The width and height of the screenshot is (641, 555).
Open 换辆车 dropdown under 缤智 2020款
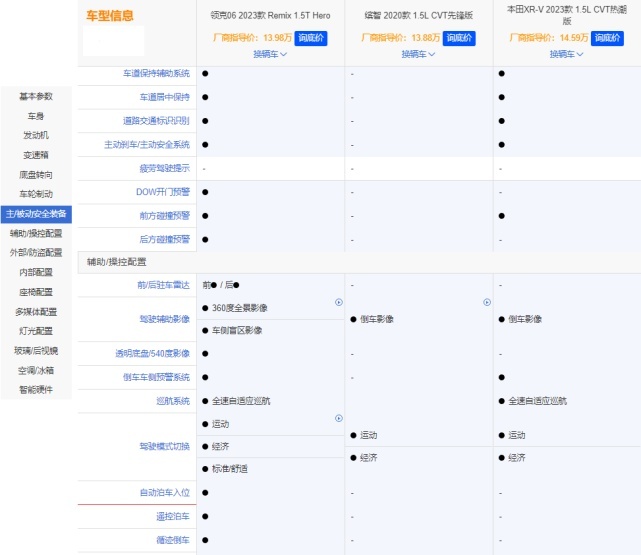[418, 54]
